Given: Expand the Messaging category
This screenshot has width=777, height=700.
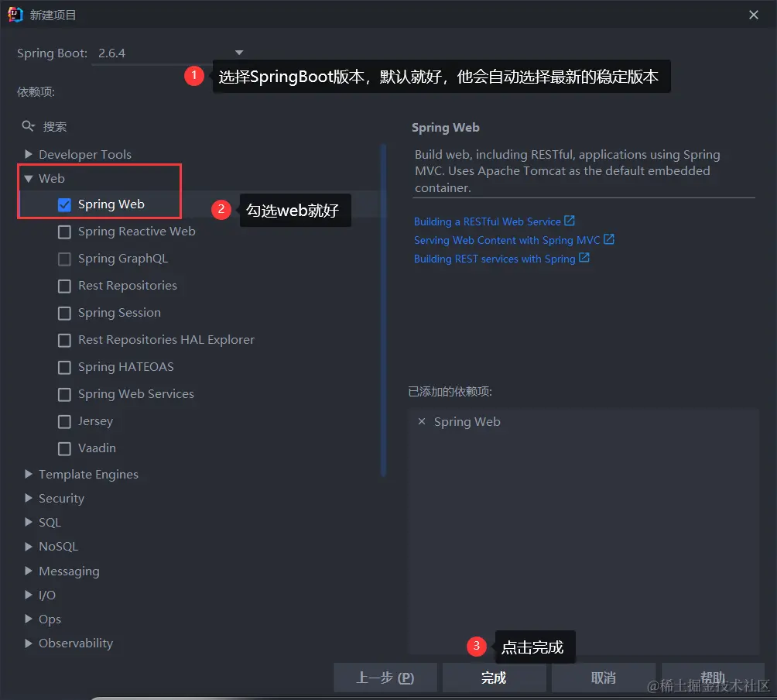Looking at the screenshot, I should (x=28, y=571).
